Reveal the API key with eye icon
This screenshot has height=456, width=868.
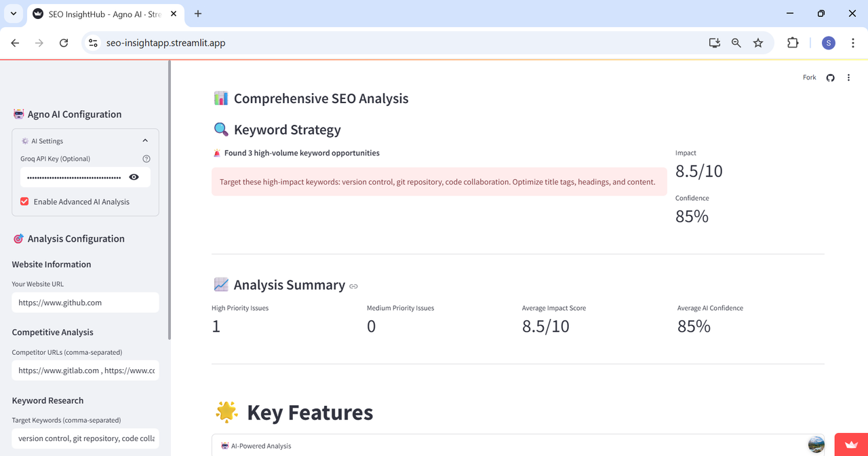[134, 177]
